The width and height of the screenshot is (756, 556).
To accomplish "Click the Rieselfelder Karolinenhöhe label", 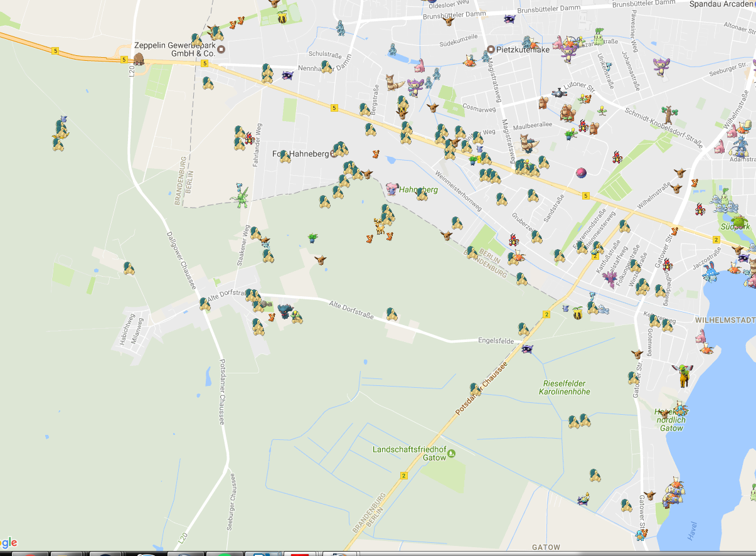I will pyautogui.click(x=565, y=387).
